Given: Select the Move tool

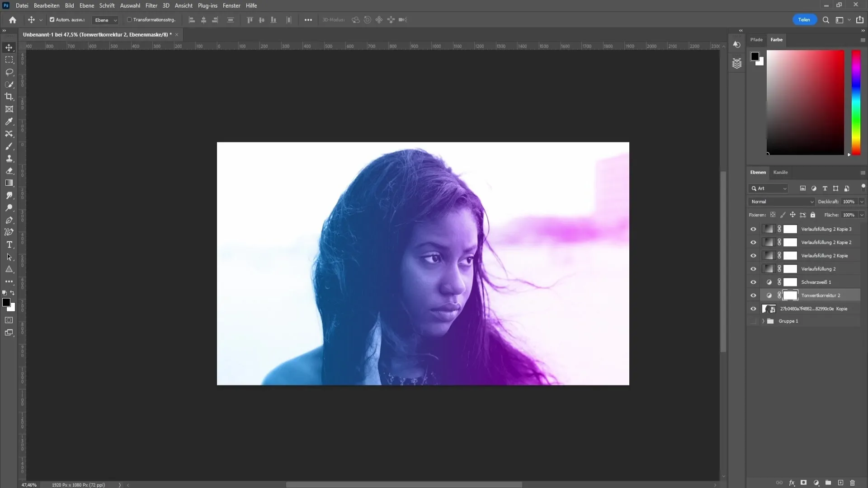Looking at the screenshot, I should click(x=9, y=47).
